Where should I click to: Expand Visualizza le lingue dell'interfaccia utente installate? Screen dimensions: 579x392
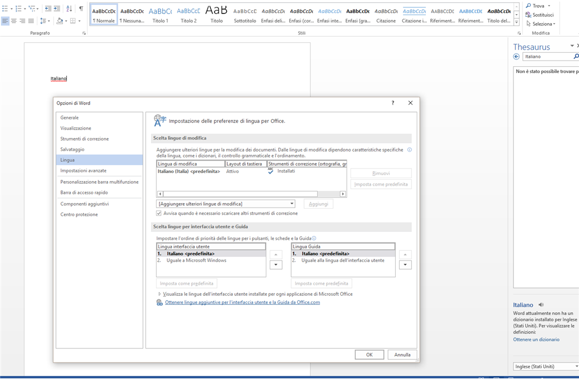pyautogui.click(x=159, y=294)
